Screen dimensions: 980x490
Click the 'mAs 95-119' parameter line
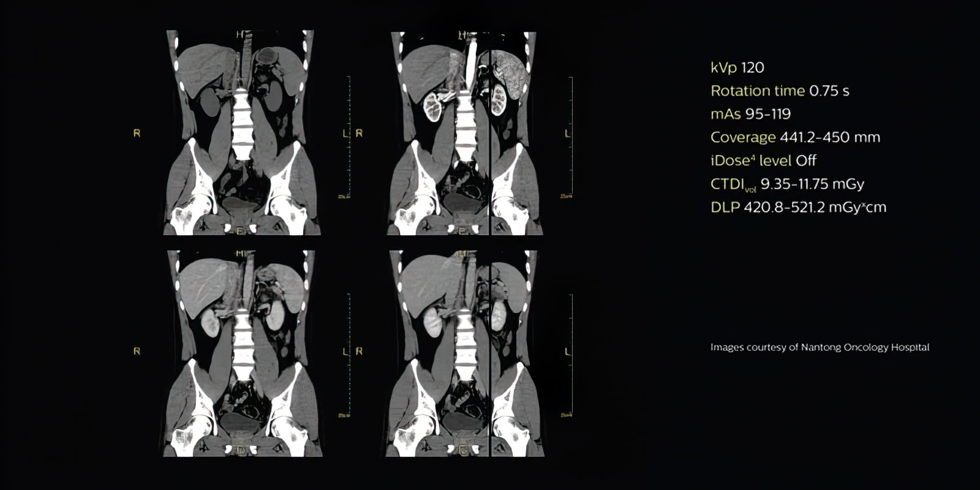point(750,114)
